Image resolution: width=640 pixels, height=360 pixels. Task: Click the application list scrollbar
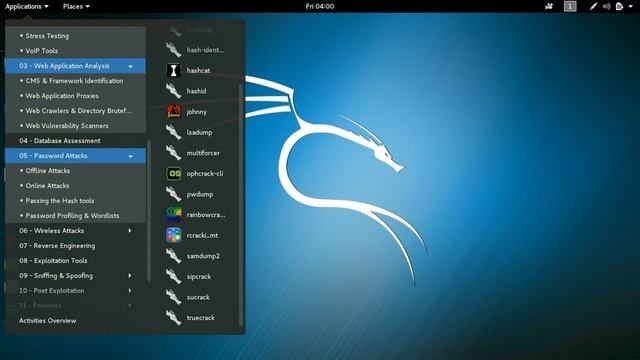[x=241, y=205]
